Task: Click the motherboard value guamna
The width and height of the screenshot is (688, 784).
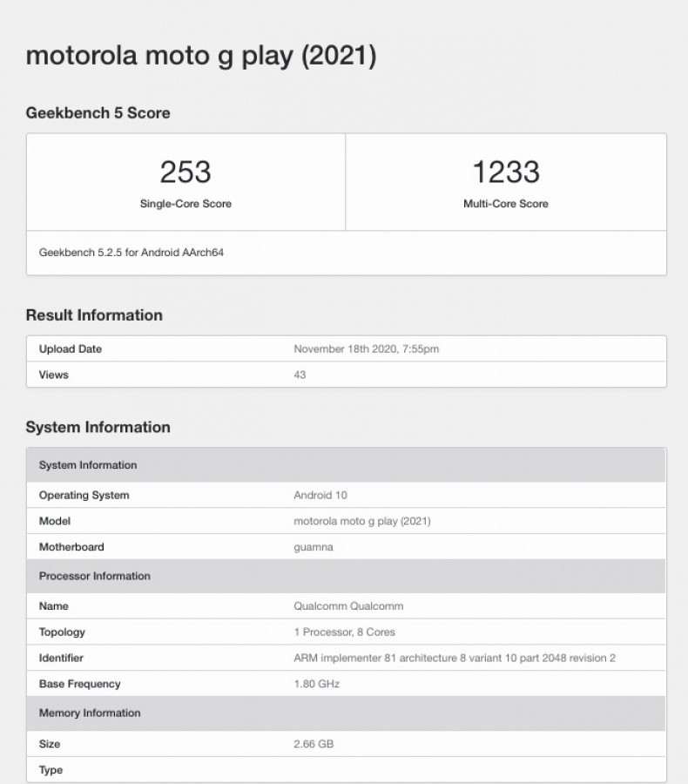Action: [314, 547]
